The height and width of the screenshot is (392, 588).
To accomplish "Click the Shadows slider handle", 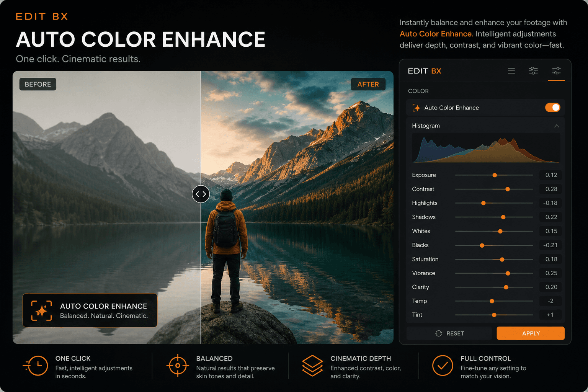I will tap(503, 217).
